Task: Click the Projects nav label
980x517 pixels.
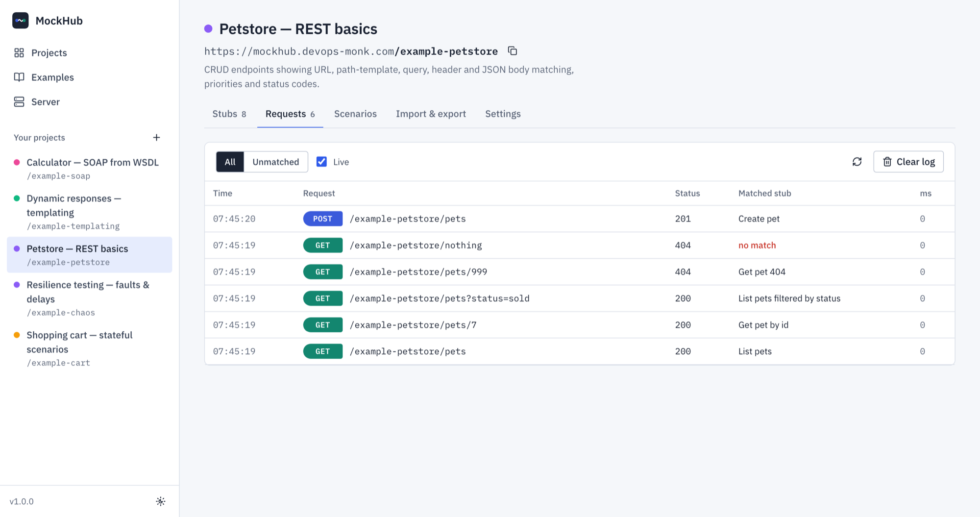Action: point(49,53)
